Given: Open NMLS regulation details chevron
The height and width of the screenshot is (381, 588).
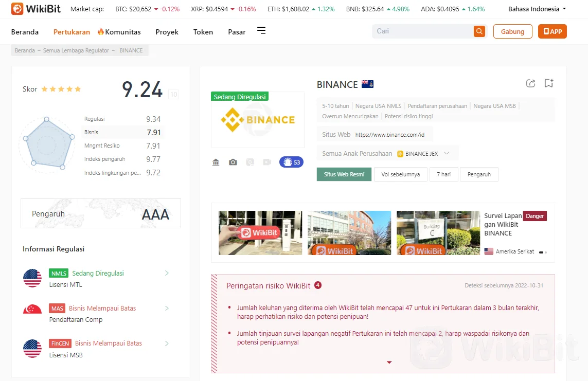Looking at the screenshot, I should 167,273.
